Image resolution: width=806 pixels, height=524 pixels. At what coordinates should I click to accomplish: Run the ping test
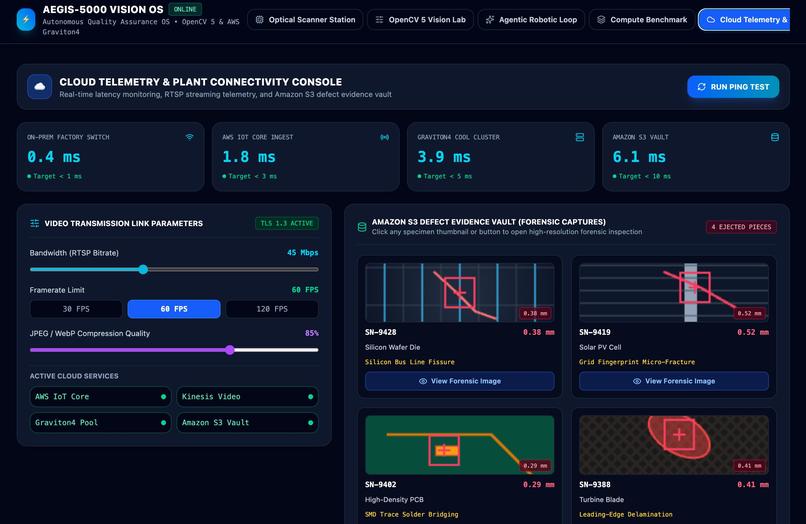click(733, 87)
